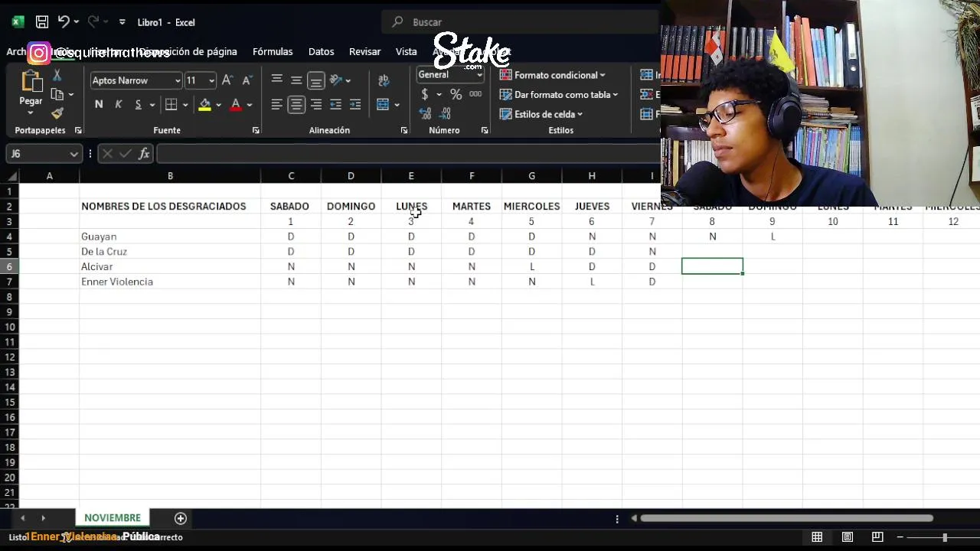Align text right in cell
This screenshot has width=980, height=551.
tap(315, 104)
